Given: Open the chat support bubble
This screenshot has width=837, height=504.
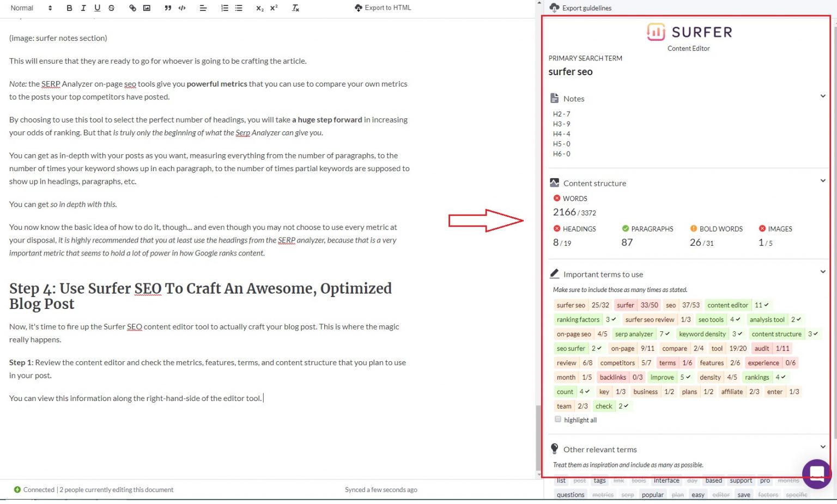Looking at the screenshot, I should 816,473.
